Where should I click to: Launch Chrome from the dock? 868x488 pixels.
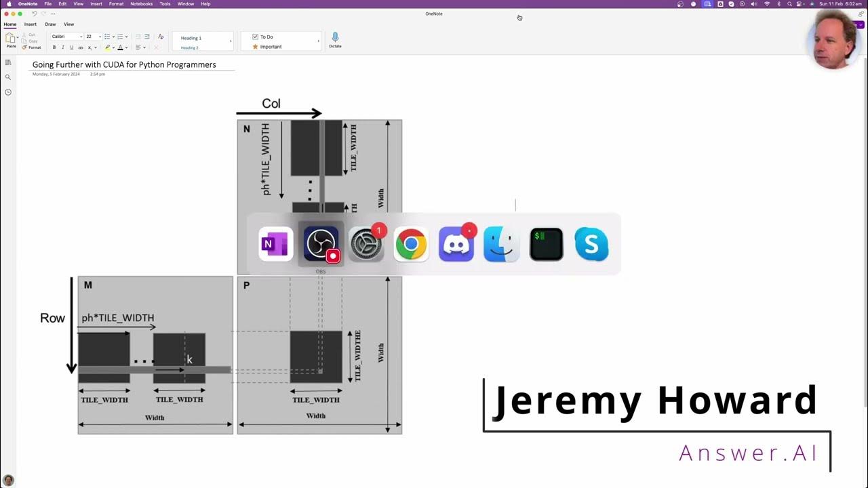[411, 244]
